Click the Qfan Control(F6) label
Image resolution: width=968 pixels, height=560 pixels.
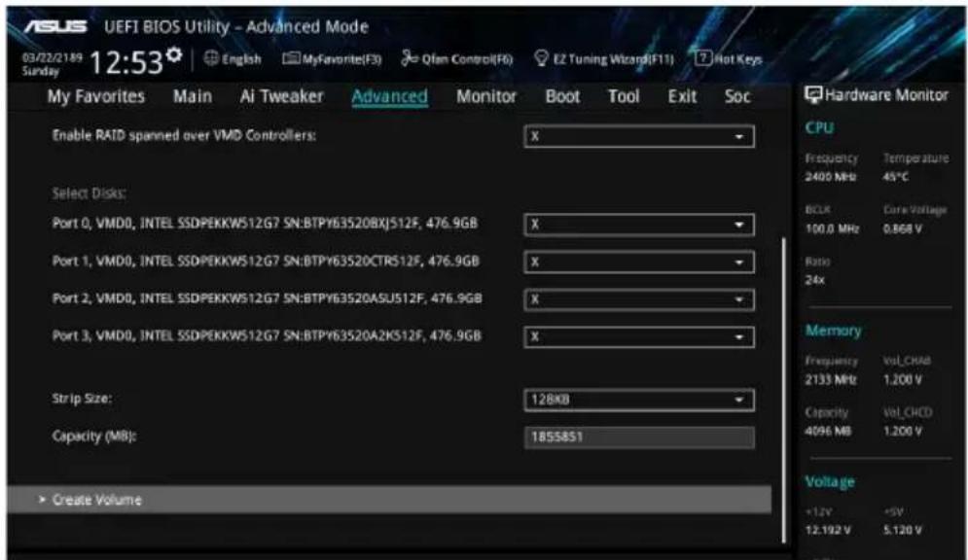coord(467,59)
